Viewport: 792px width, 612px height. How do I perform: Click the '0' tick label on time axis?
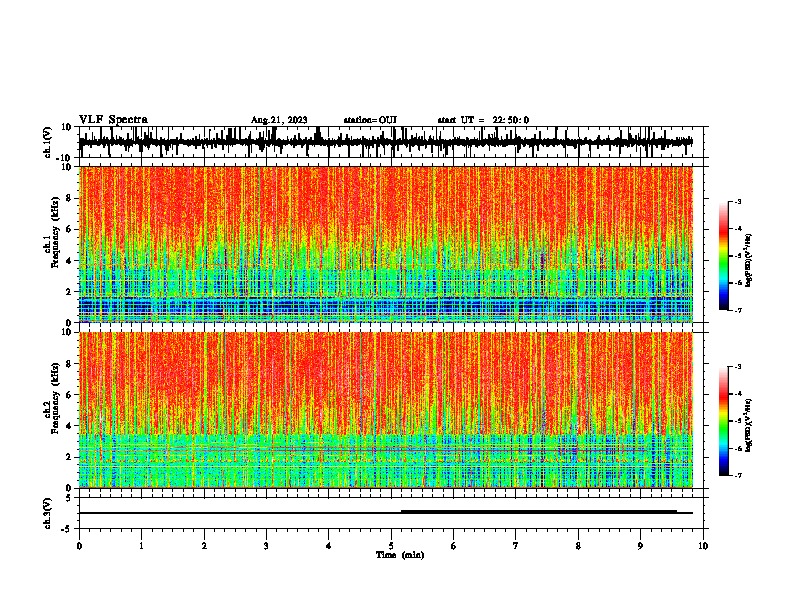pyautogui.click(x=79, y=546)
